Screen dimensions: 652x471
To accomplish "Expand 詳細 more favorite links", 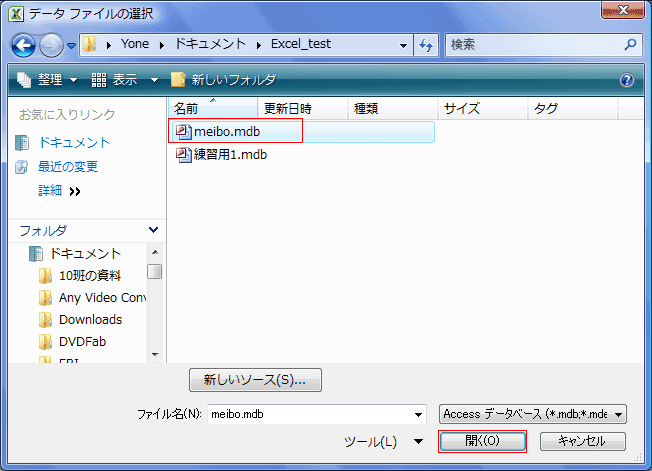I will (59, 191).
